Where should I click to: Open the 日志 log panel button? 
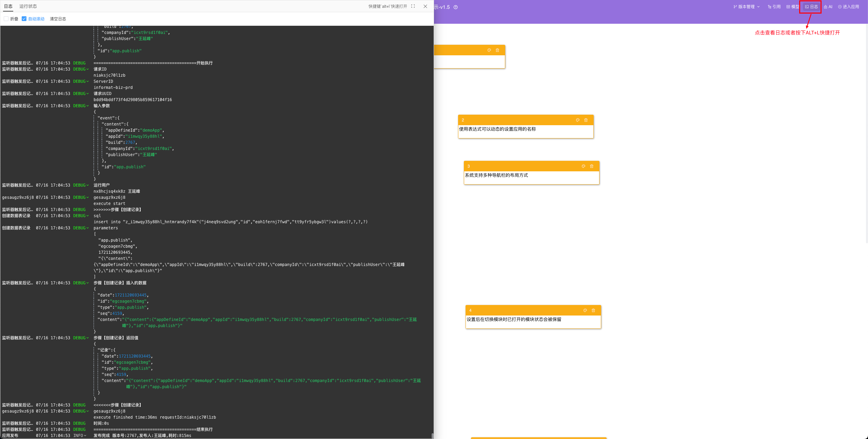811,7
